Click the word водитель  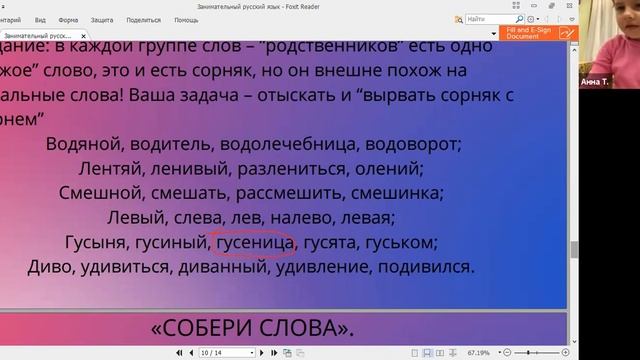[x=170, y=144]
